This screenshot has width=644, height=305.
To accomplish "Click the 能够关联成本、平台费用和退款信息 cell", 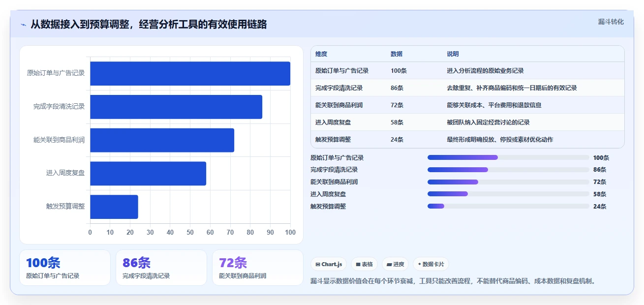I will click(x=494, y=105).
